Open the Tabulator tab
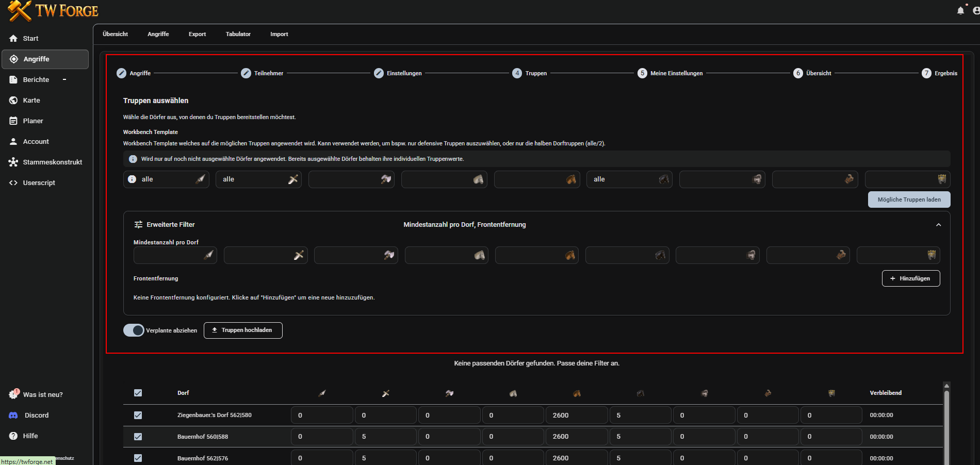Screen dimensions: 980x465 238,34
